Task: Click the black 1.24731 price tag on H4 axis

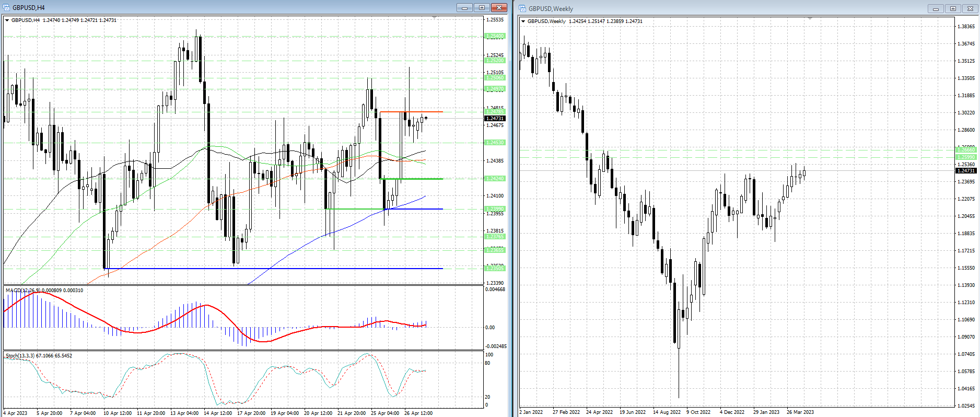Action: pyautogui.click(x=495, y=119)
